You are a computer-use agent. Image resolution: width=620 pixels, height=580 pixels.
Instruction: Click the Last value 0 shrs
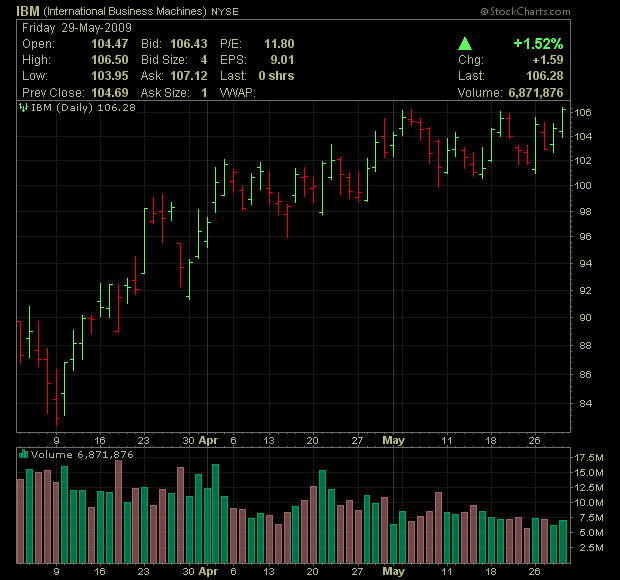(276, 76)
